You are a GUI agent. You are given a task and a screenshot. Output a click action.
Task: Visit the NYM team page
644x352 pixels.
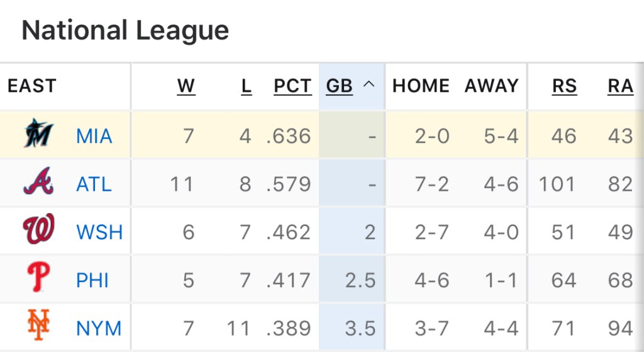[99, 328]
